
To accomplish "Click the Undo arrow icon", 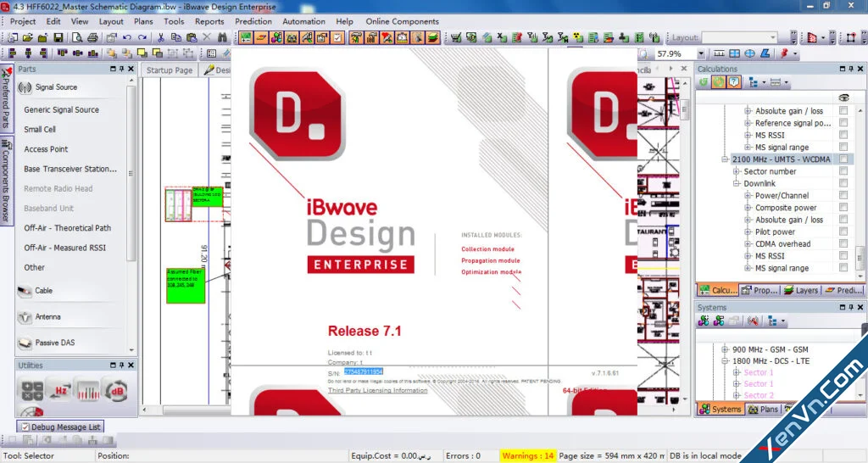I will (127, 37).
